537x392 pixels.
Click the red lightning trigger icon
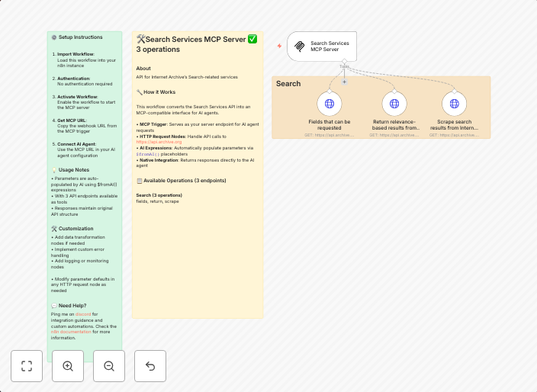[x=279, y=46]
